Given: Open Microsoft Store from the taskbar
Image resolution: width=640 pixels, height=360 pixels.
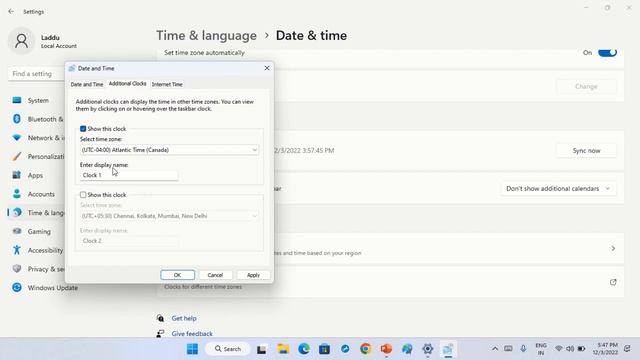Looking at the screenshot, I should tap(324, 349).
